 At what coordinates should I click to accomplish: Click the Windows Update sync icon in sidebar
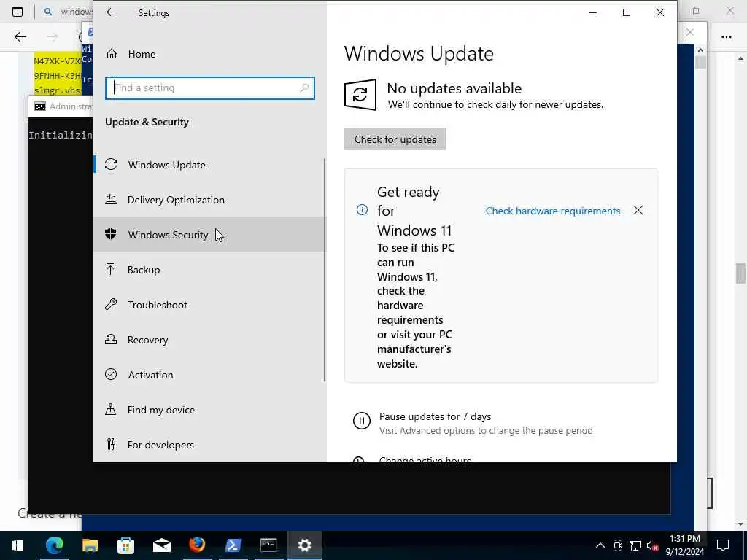click(x=111, y=164)
